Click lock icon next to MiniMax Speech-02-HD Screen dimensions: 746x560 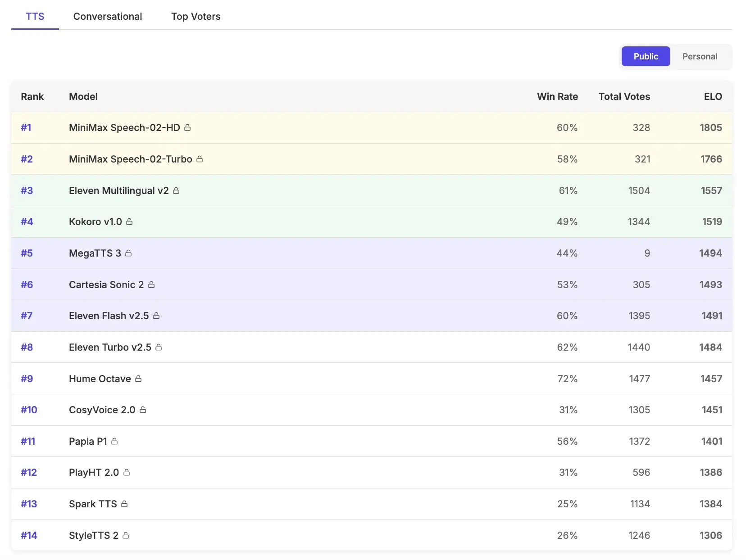(x=187, y=128)
